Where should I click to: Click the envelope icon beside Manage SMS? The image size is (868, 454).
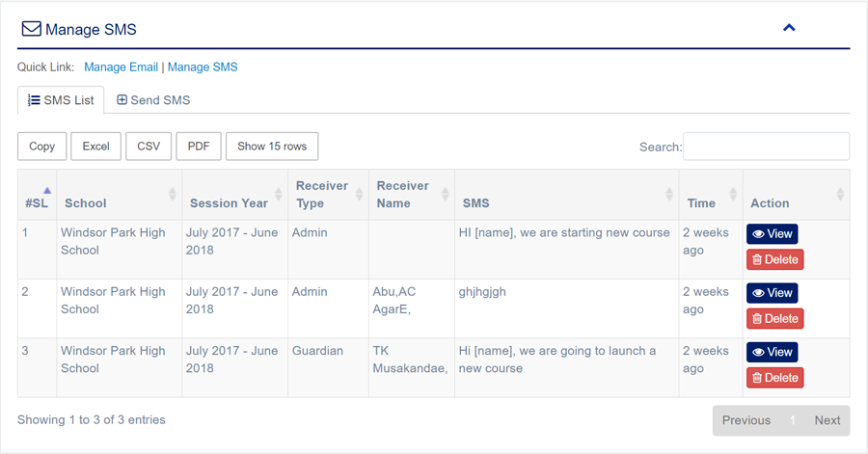tap(31, 29)
